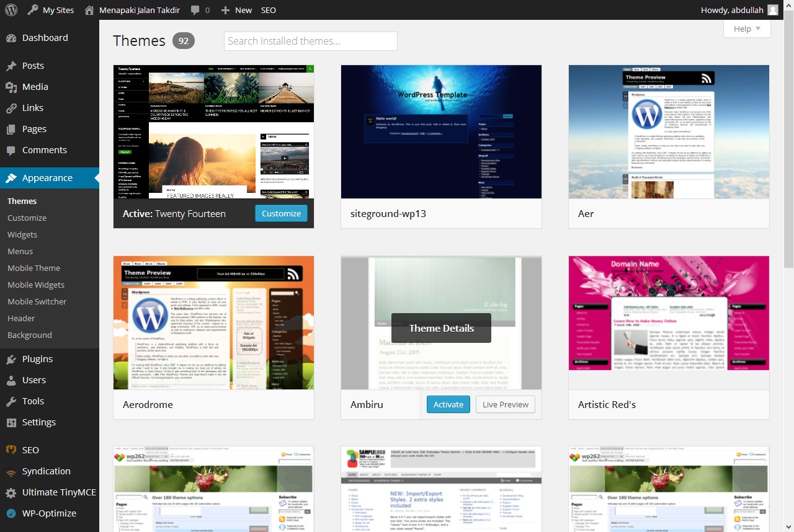Click the Links chain icon
The width and height of the screenshot is (794, 532).
11,108
